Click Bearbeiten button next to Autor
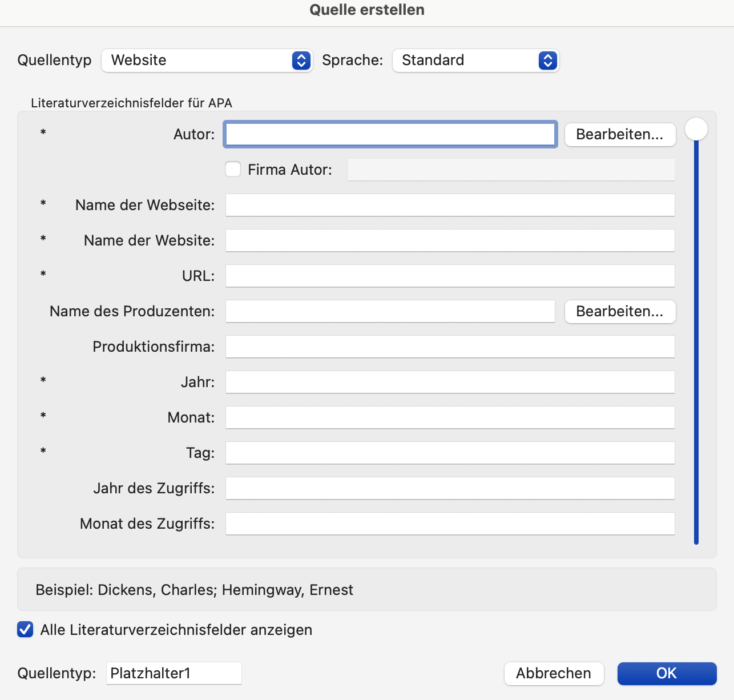Viewport: 734px width, 700px height. click(x=620, y=135)
